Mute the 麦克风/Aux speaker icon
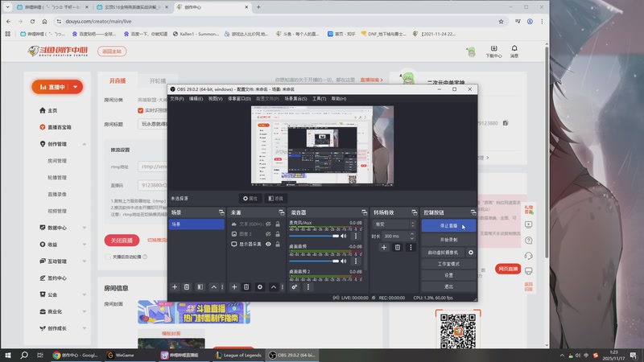Viewport: 644px width, 362px height. pyautogui.click(x=344, y=236)
